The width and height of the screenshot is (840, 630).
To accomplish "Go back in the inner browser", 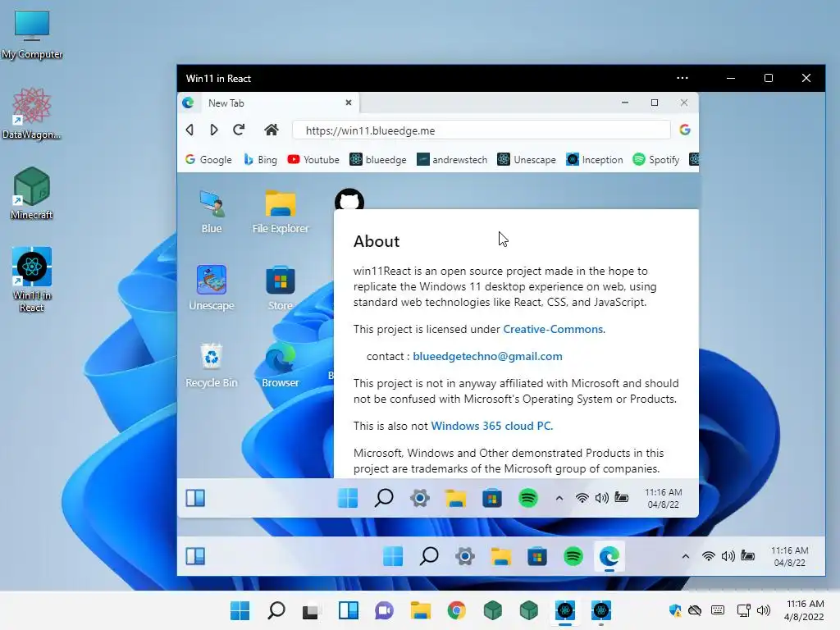I will (189, 130).
